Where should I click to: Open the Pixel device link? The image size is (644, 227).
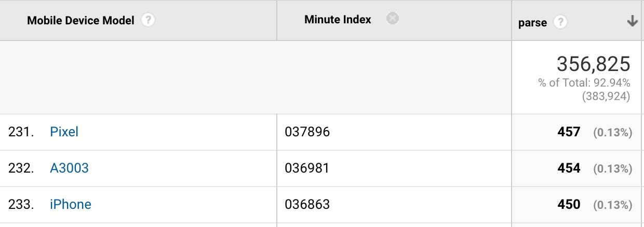[64, 132]
